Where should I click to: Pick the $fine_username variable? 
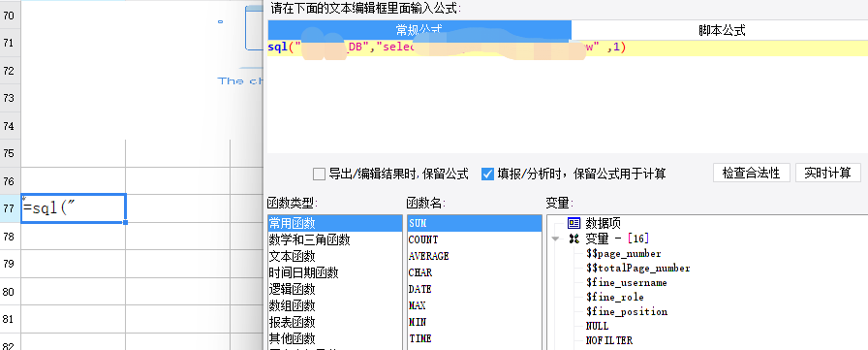(626, 282)
